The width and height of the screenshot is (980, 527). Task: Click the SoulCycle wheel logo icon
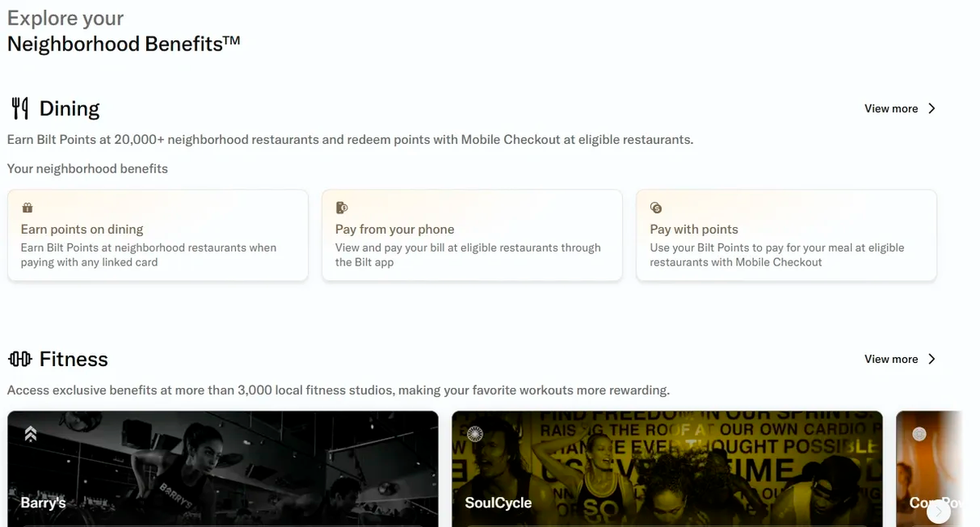coord(474,434)
